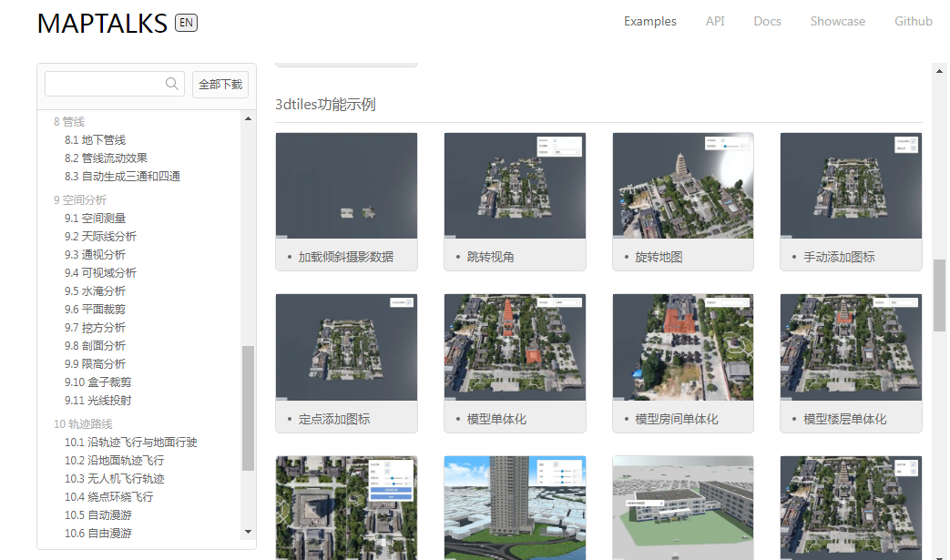Image resolution: width=950 pixels, height=560 pixels.
Task: Open the 模型单体化 thumbnail
Action: point(515,348)
